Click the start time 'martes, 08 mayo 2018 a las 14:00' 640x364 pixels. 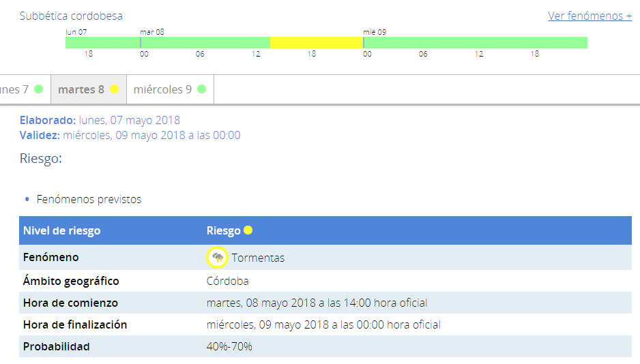pyautogui.click(x=289, y=303)
